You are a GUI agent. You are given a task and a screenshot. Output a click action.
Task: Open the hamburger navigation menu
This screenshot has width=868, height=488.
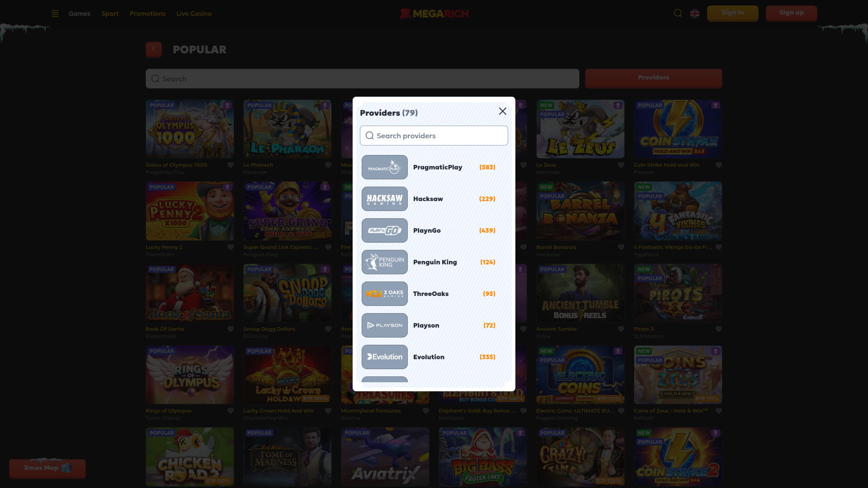click(x=55, y=14)
